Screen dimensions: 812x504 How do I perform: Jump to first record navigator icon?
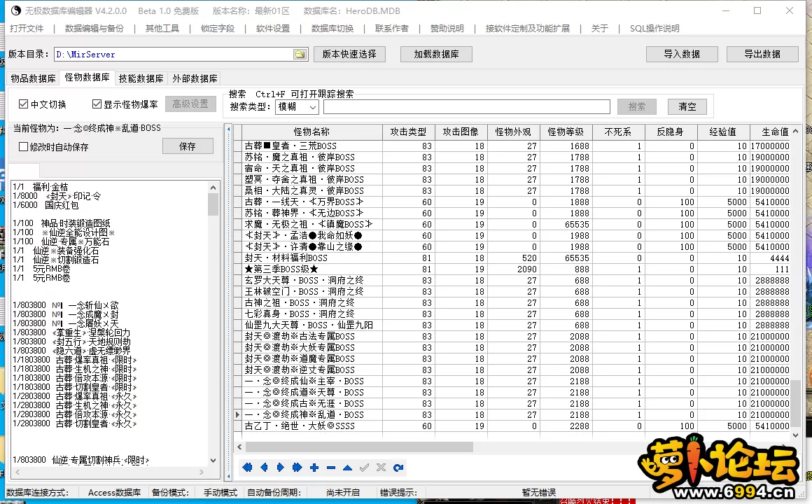(247, 468)
